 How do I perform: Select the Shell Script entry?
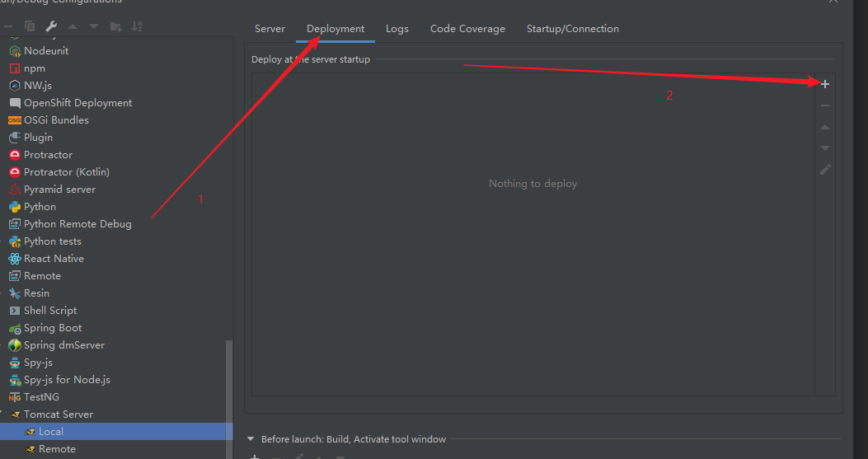(50, 311)
